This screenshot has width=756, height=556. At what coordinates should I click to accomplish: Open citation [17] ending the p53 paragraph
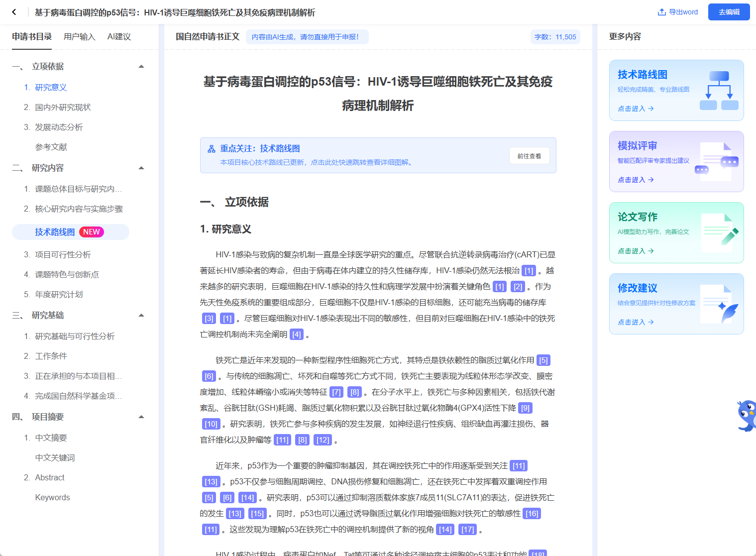(467, 530)
